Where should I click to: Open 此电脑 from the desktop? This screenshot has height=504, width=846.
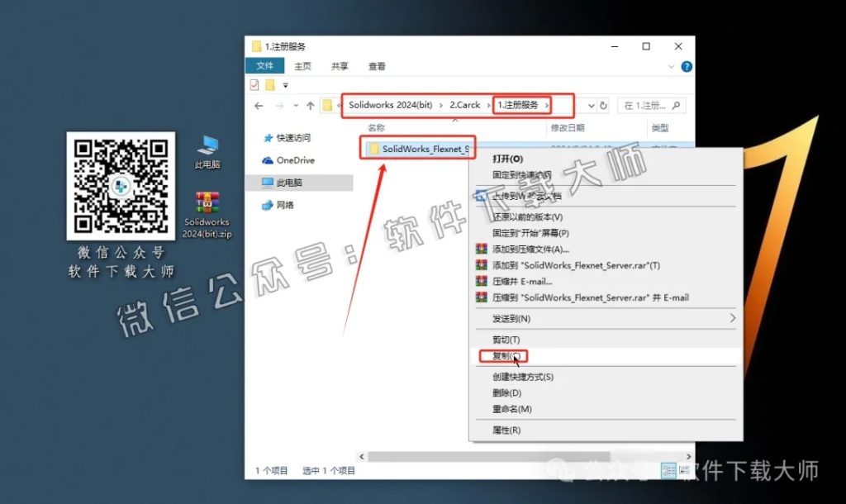(x=207, y=149)
